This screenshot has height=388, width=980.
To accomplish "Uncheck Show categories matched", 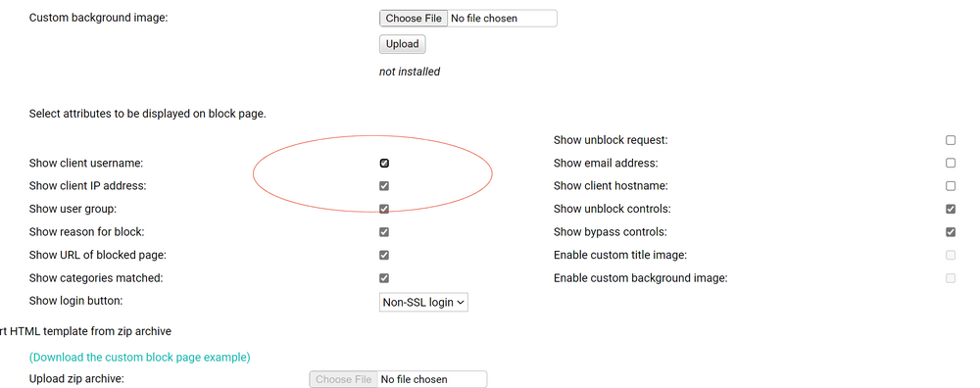I will coord(384,278).
